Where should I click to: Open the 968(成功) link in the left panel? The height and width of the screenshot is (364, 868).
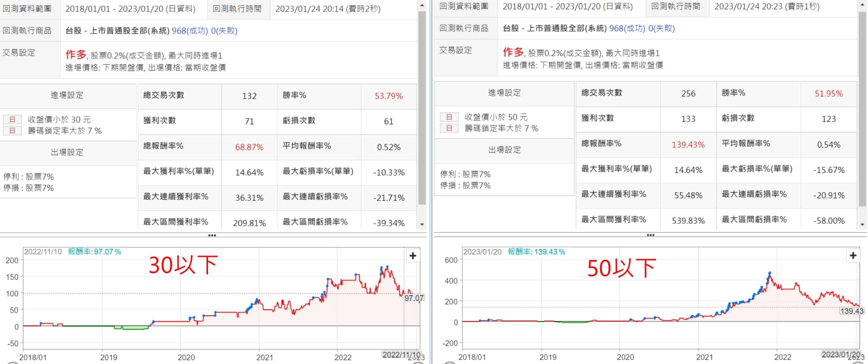(190, 31)
